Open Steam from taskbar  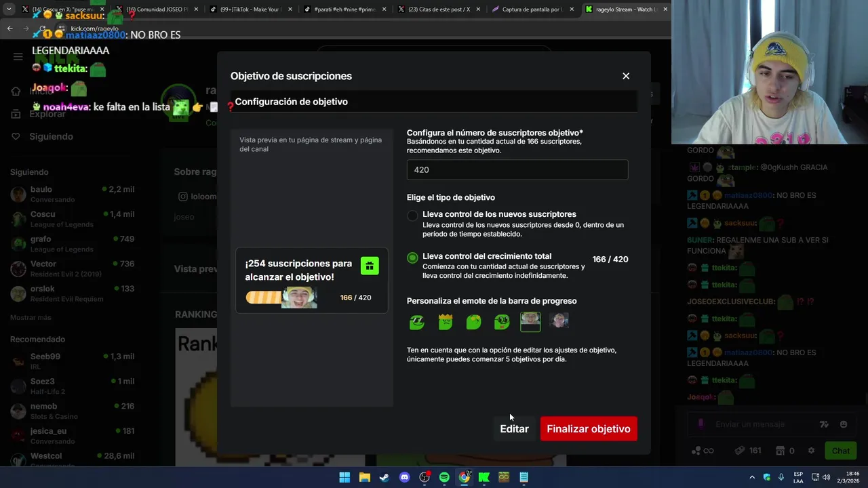(x=384, y=477)
